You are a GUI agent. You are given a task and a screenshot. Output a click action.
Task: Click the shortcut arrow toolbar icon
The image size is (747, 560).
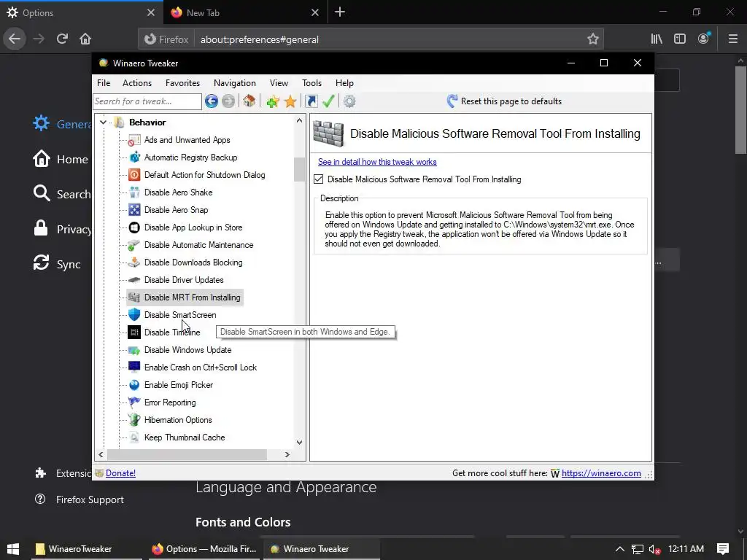point(311,101)
